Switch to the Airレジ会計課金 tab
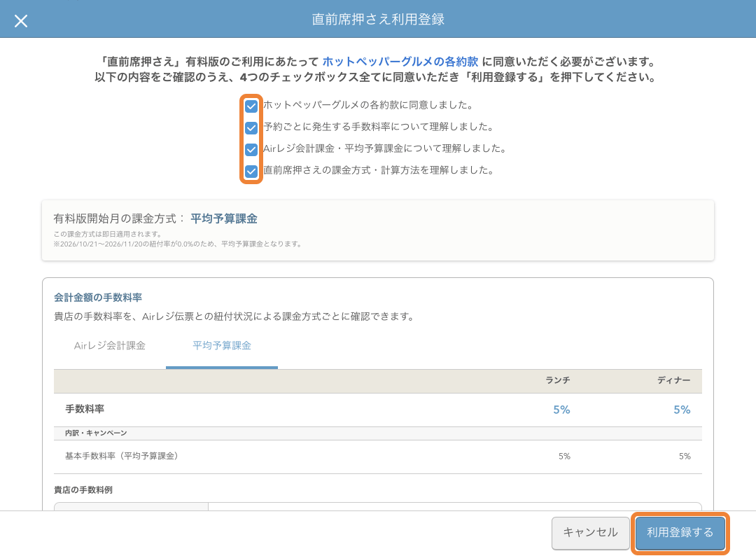Image resolution: width=756 pixels, height=556 pixels. click(x=110, y=346)
